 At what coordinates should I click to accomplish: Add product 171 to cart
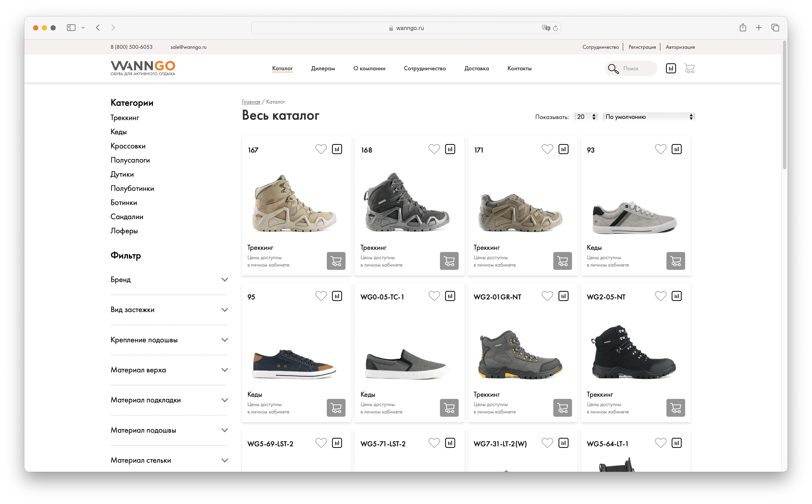562,261
